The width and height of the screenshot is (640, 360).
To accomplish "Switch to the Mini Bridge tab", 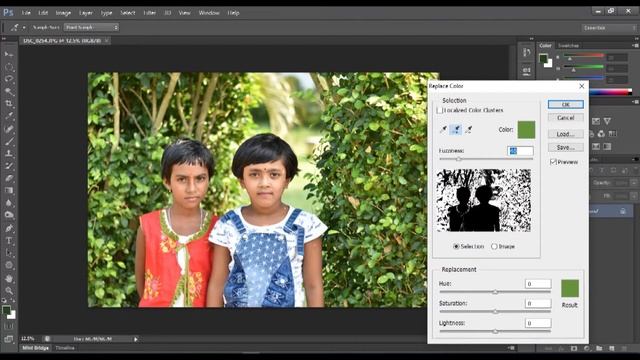I will (36, 348).
